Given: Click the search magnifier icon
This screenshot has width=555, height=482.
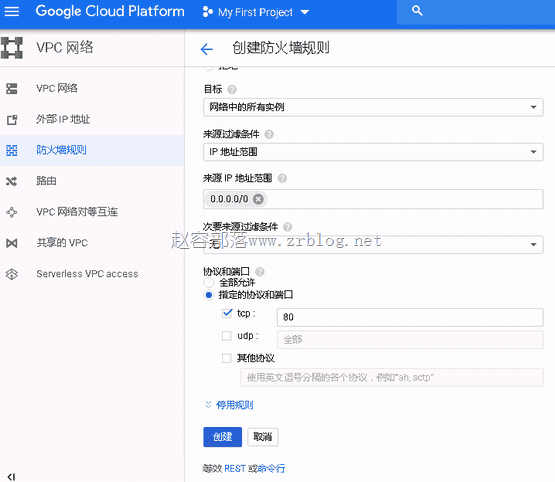Looking at the screenshot, I should (417, 11).
